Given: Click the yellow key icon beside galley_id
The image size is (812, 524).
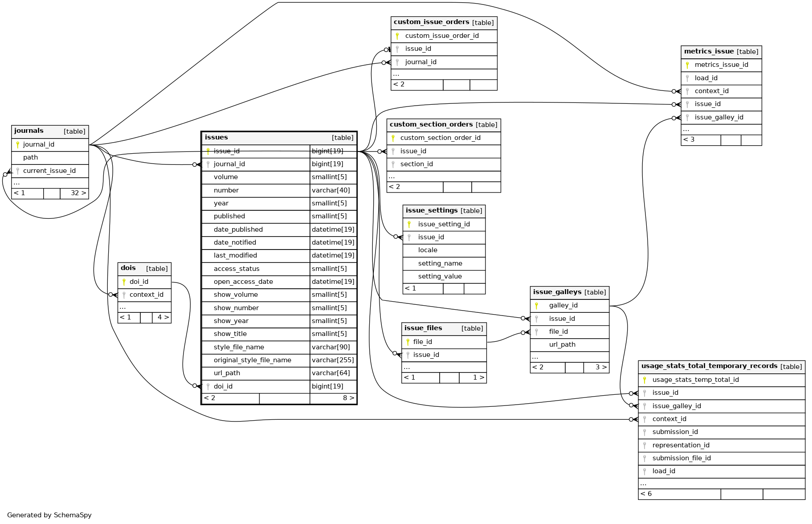Looking at the screenshot, I should coord(537,306).
